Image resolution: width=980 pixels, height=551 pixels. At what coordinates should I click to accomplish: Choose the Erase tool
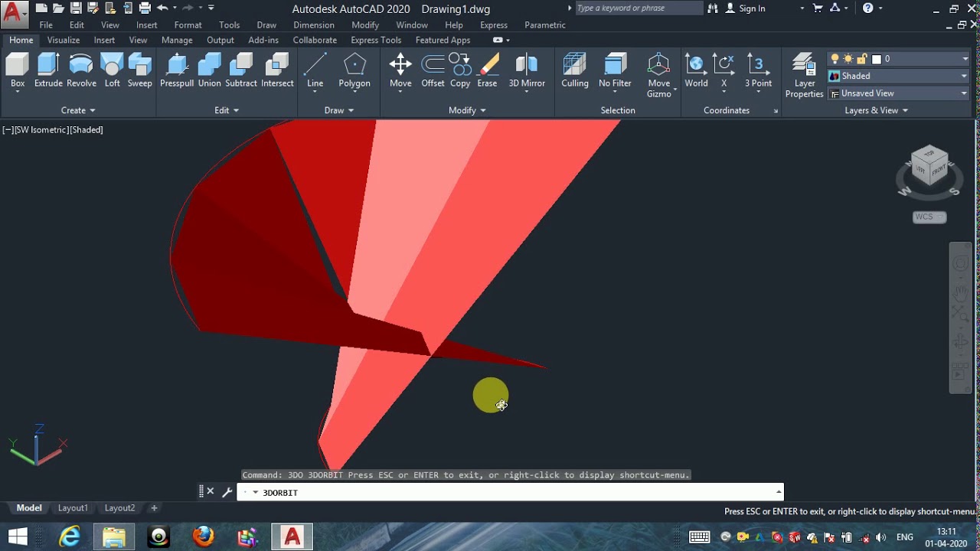click(487, 70)
